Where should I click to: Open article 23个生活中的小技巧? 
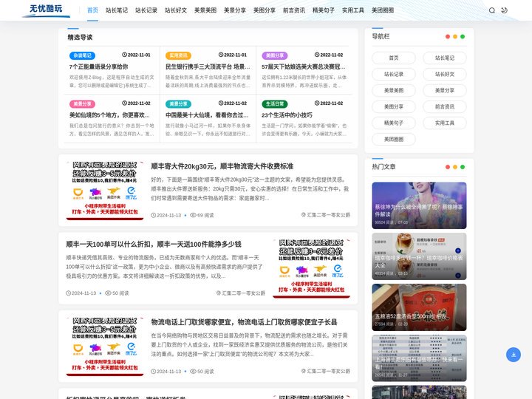[287, 115]
